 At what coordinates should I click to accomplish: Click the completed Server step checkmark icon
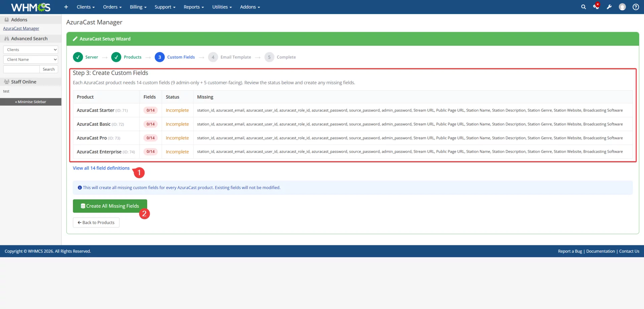pyautogui.click(x=78, y=57)
